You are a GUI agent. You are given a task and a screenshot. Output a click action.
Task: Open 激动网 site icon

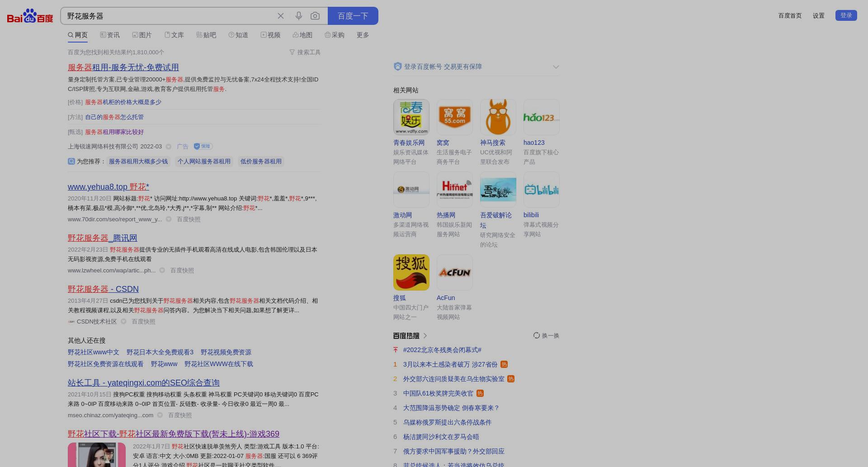point(411,190)
